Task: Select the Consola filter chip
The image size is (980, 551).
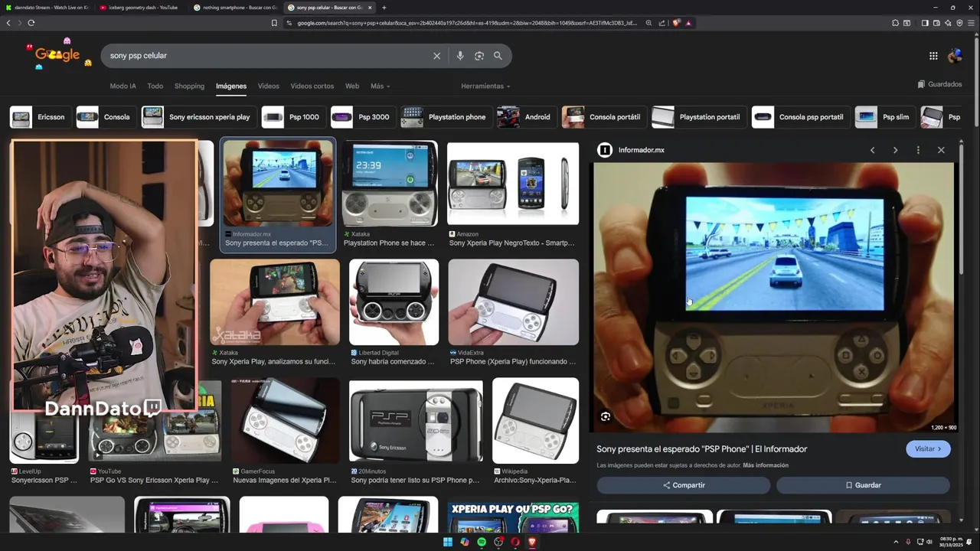Action: [x=106, y=117]
